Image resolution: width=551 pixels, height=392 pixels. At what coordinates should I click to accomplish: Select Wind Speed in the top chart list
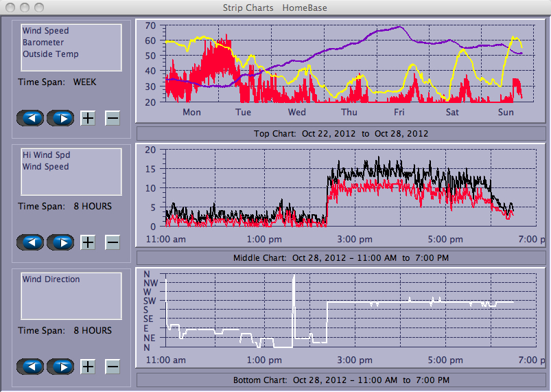pos(45,31)
